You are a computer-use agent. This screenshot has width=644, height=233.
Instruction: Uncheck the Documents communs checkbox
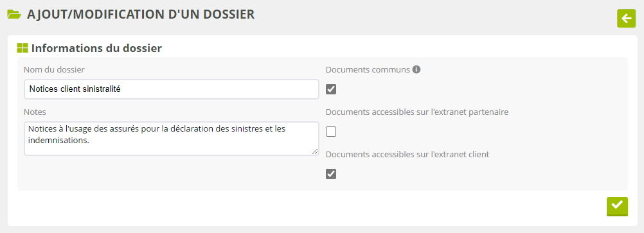pos(331,89)
